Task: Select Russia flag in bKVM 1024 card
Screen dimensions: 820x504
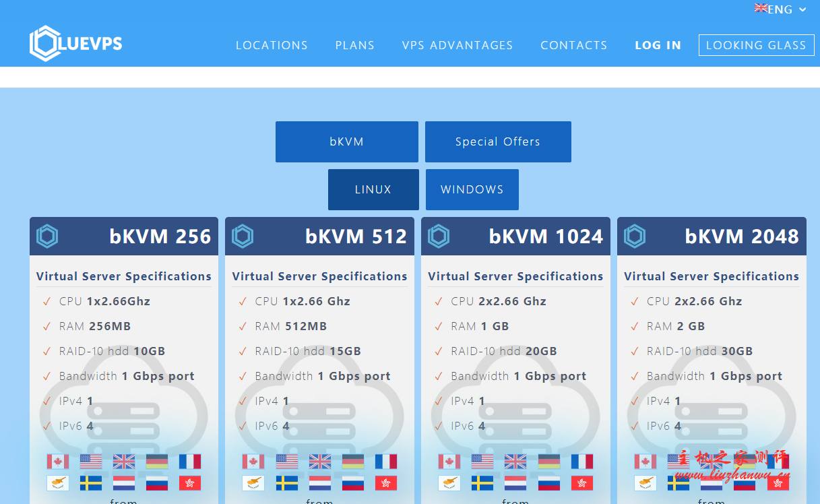Action: coord(549,483)
